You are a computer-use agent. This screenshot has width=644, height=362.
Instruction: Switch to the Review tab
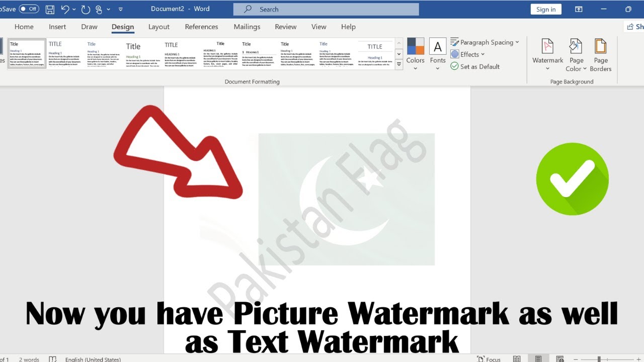tap(285, 27)
